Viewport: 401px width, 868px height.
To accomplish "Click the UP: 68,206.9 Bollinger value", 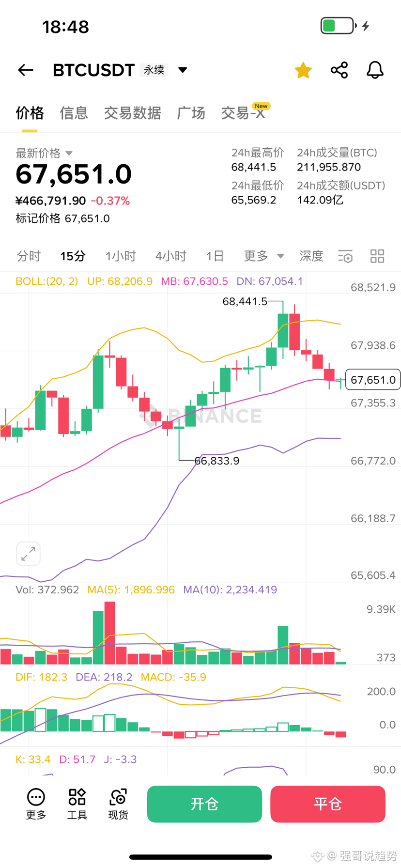I will (x=120, y=281).
